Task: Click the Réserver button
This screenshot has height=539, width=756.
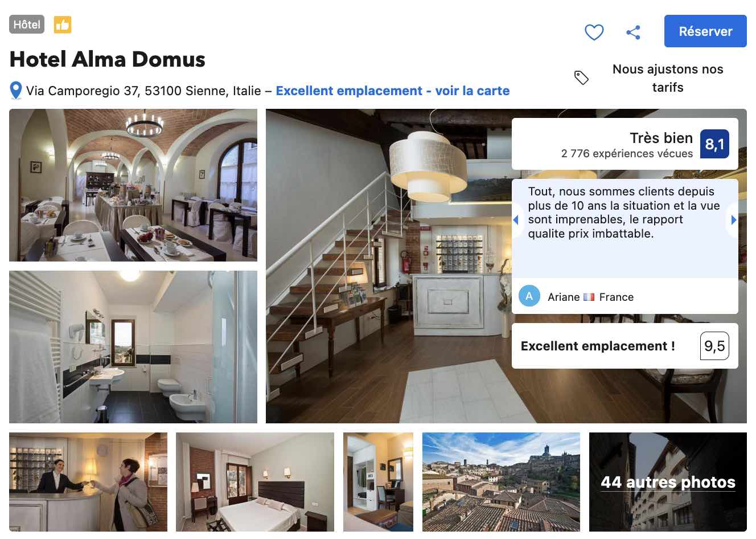Action: (705, 31)
